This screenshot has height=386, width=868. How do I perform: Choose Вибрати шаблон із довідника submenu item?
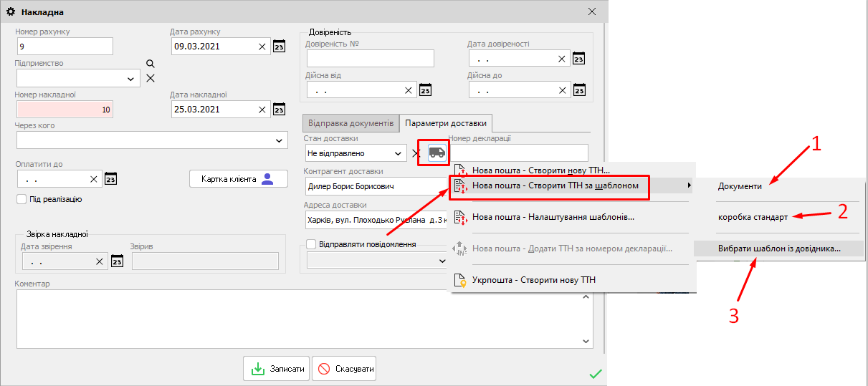click(x=779, y=249)
